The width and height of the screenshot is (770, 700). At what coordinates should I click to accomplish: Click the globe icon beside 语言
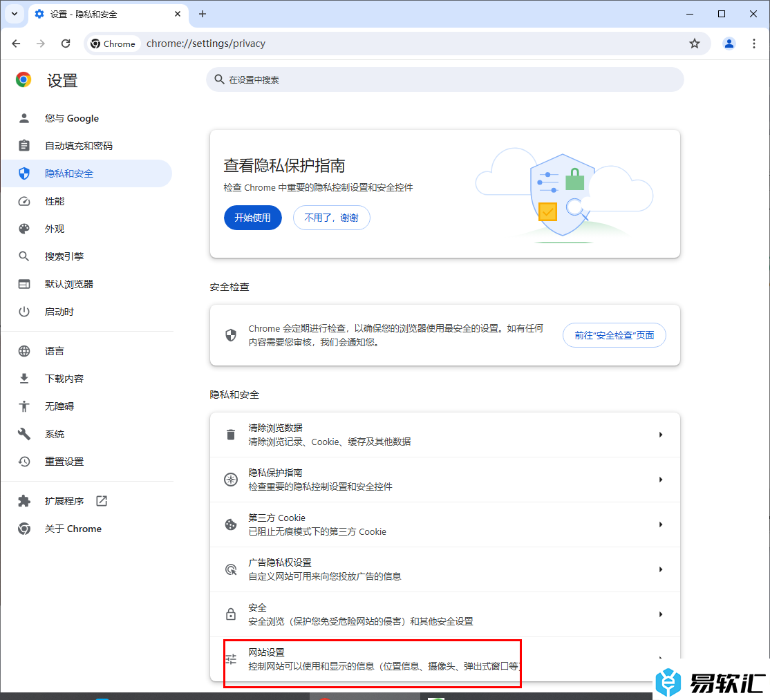click(24, 351)
